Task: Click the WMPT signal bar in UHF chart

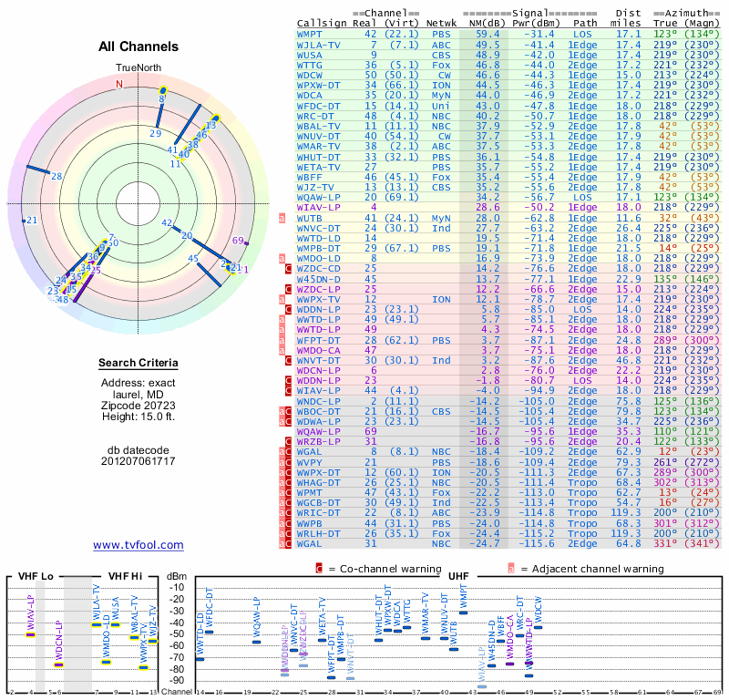Action: point(463,612)
